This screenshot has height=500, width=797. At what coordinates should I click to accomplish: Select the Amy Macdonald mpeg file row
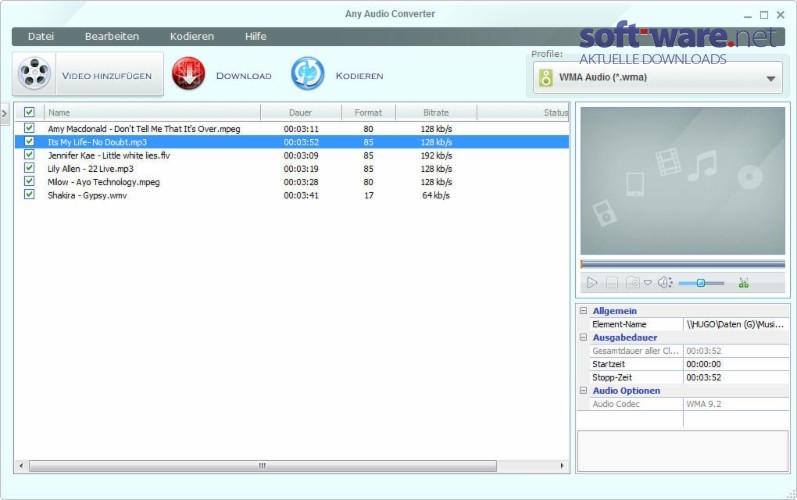click(x=292, y=129)
